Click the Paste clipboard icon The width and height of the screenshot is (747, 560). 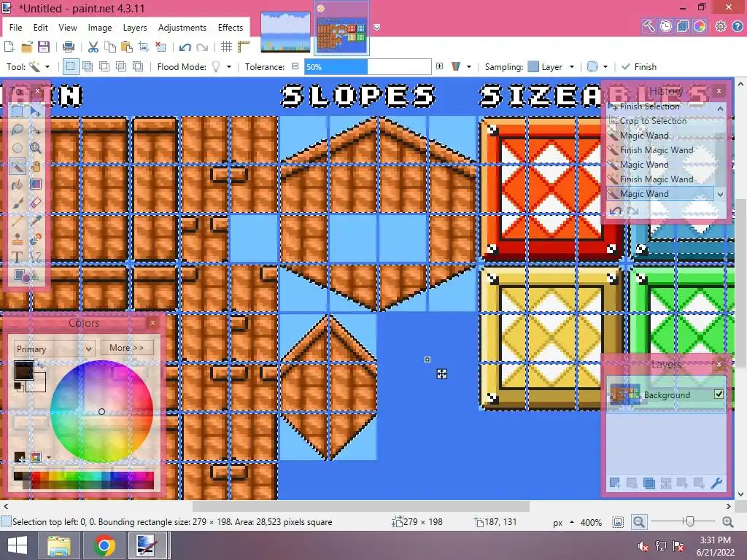click(x=127, y=47)
